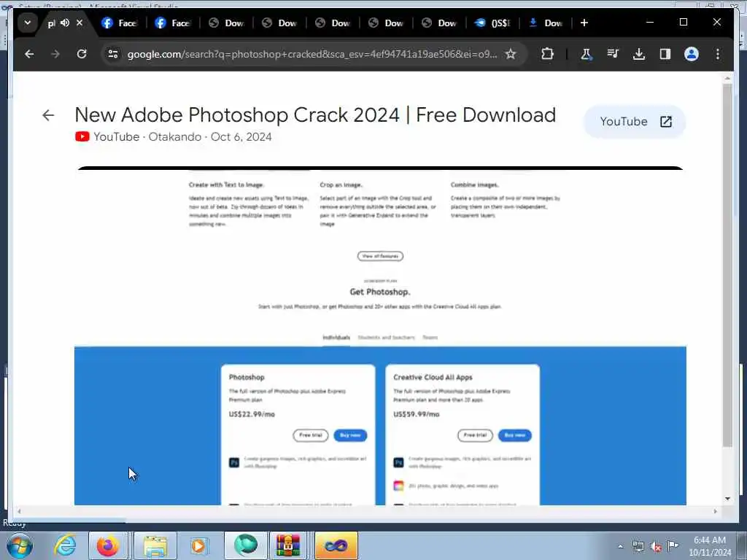Click Free trial on Creative Cloud card
Image resolution: width=747 pixels, height=560 pixels.
(475, 435)
